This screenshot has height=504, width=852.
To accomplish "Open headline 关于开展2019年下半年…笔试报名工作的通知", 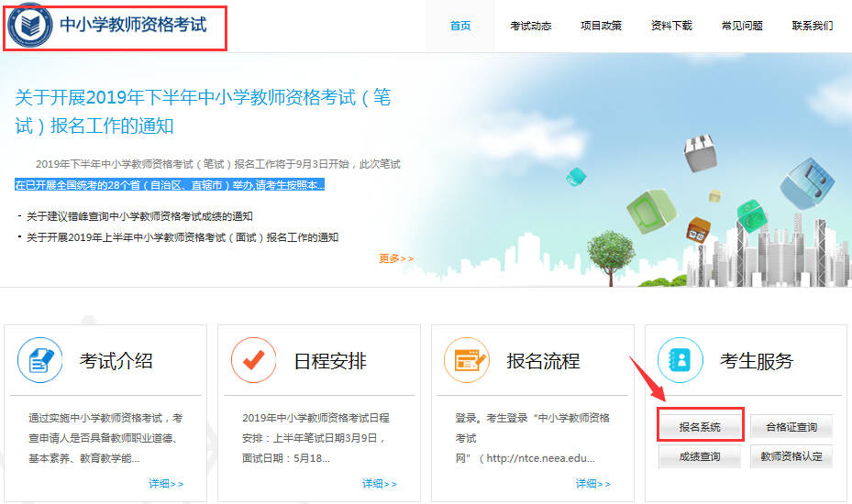I will pyautogui.click(x=203, y=112).
